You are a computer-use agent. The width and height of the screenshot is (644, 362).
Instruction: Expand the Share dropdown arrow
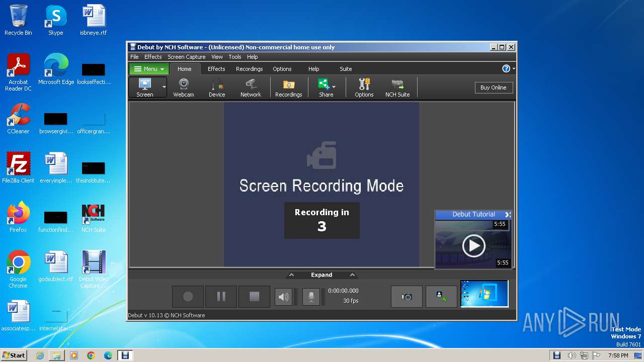click(334, 87)
